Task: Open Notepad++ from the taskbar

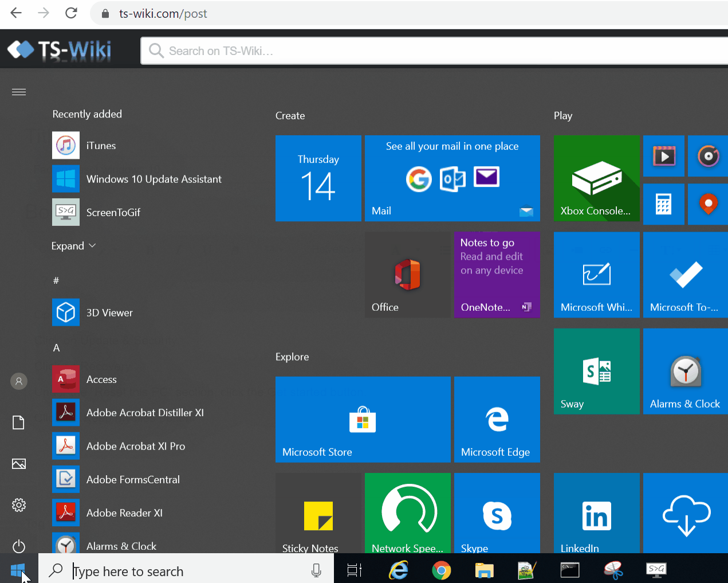Action: click(527, 570)
